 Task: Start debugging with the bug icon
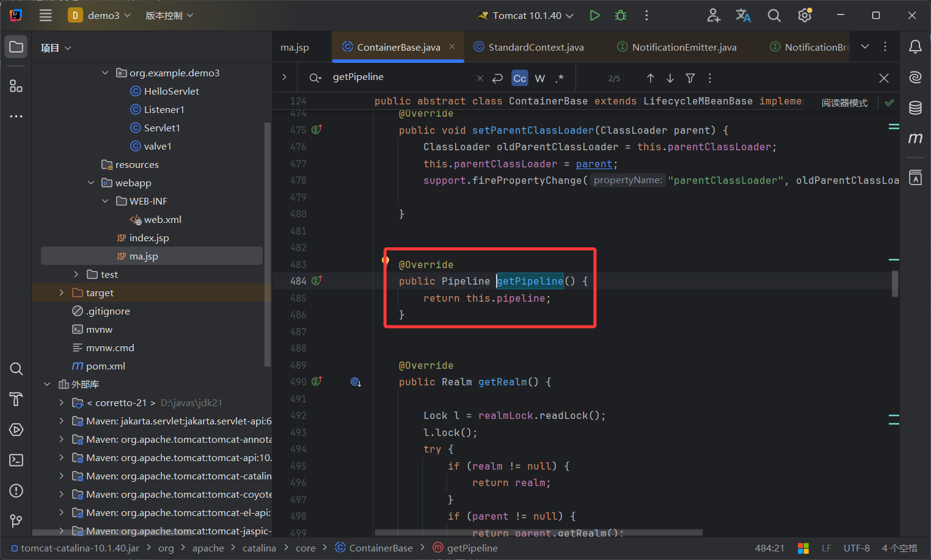[621, 15]
